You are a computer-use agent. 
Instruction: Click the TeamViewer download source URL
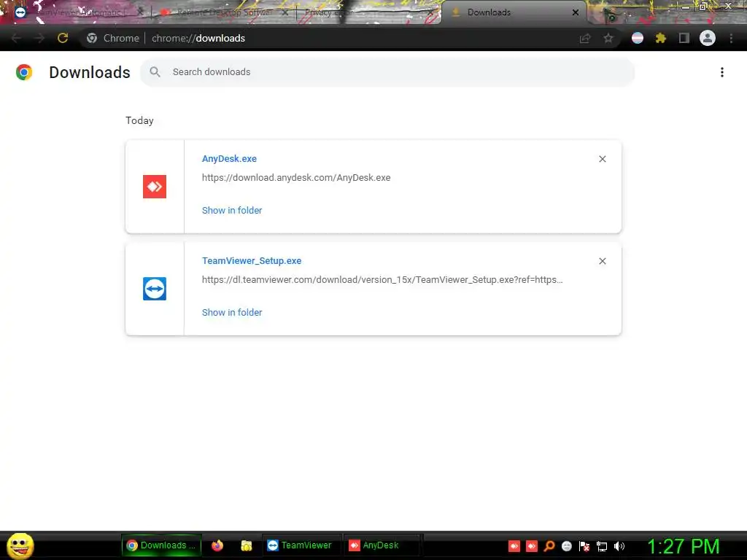point(382,280)
